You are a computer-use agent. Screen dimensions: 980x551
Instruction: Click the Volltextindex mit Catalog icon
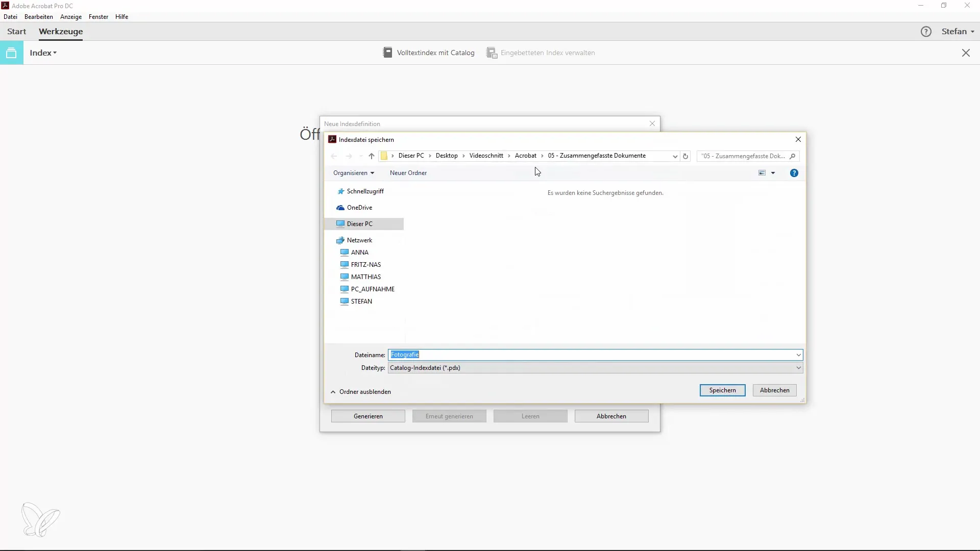[x=387, y=53]
